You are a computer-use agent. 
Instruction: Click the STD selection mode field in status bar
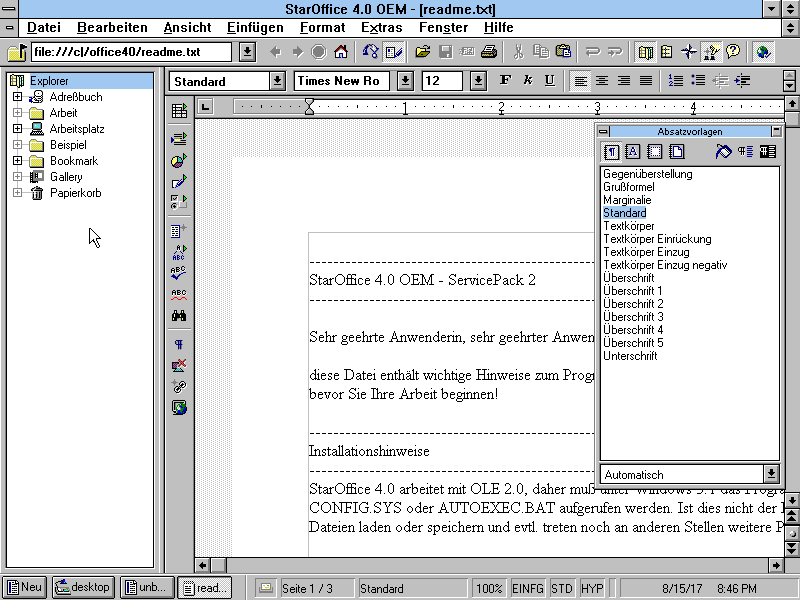[562, 588]
